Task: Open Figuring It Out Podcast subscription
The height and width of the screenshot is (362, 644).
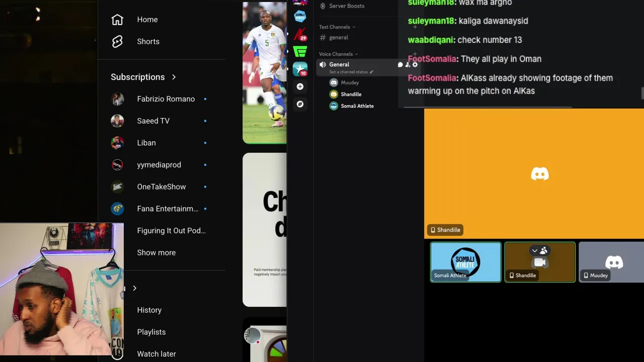Action: pyautogui.click(x=171, y=231)
